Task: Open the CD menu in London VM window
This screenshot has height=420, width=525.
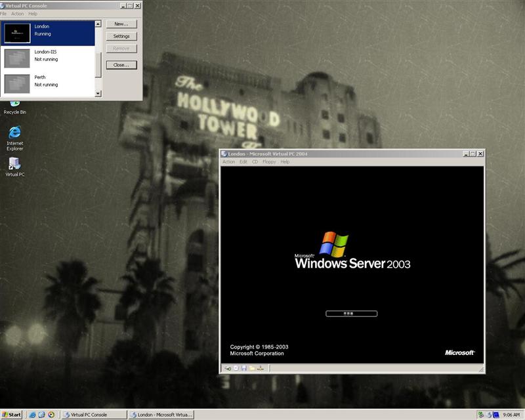Action: (x=255, y=161)
